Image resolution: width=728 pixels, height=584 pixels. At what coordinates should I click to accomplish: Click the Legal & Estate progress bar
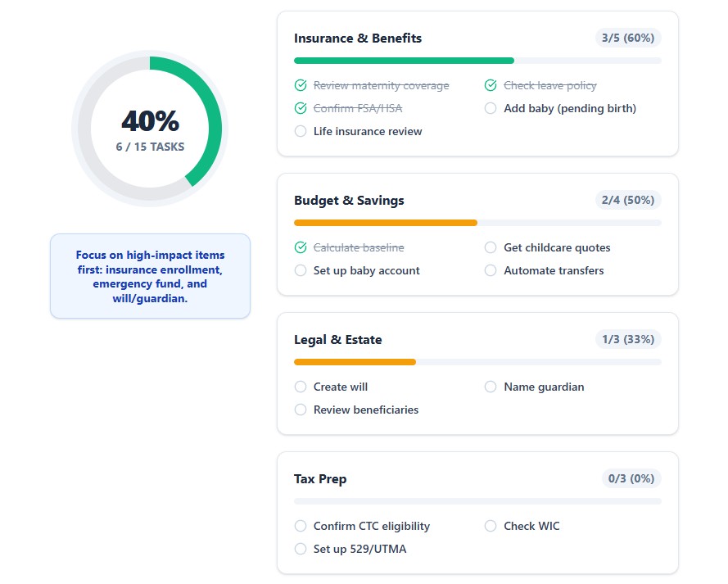coord(477,362)
